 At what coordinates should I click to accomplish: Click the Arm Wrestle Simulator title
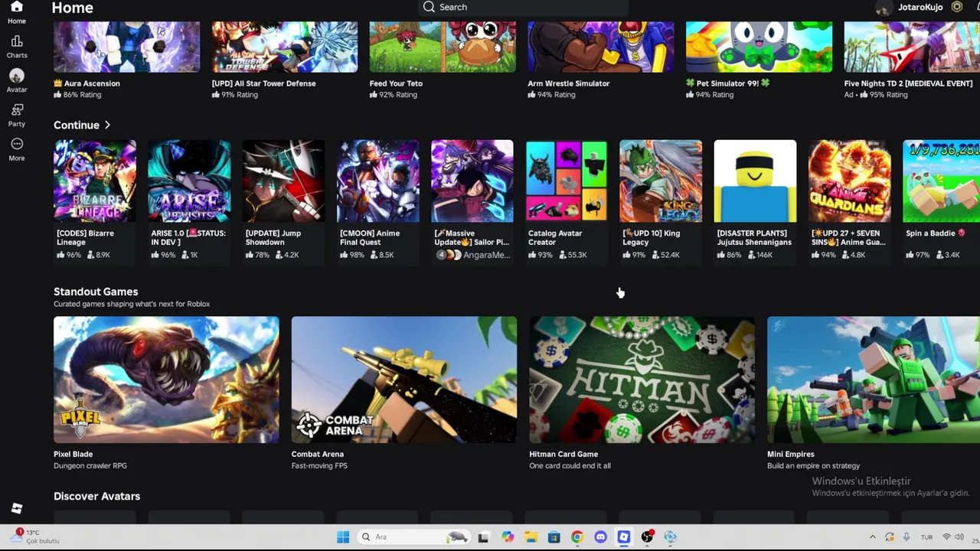tap(569, 83)
